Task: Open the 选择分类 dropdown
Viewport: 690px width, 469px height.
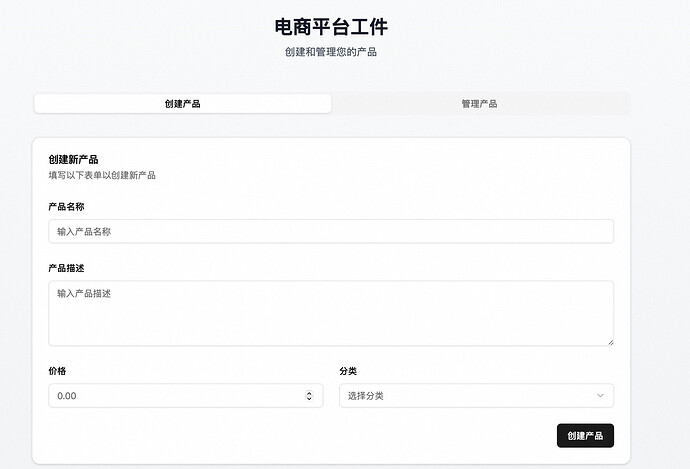Action: click(476, 396)
